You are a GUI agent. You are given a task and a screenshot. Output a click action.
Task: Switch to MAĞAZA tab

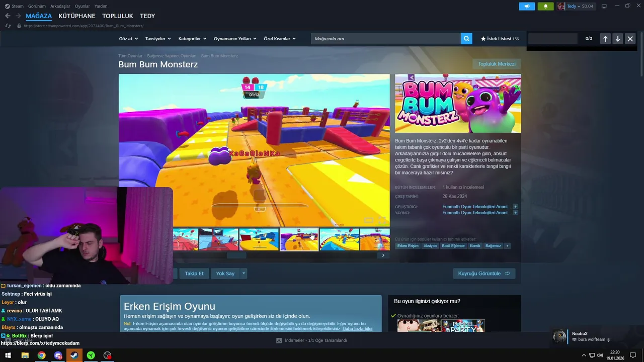(x=39, y=16)
